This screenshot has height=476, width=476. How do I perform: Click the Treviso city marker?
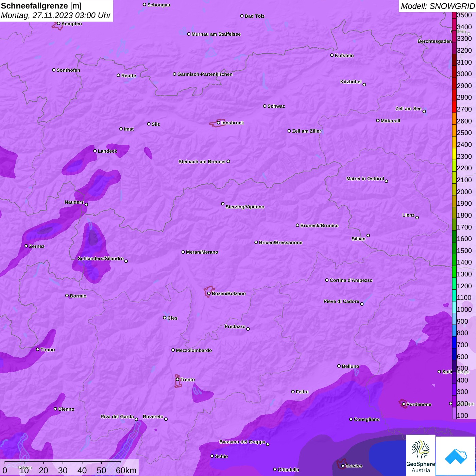click(x=343, y=466)
